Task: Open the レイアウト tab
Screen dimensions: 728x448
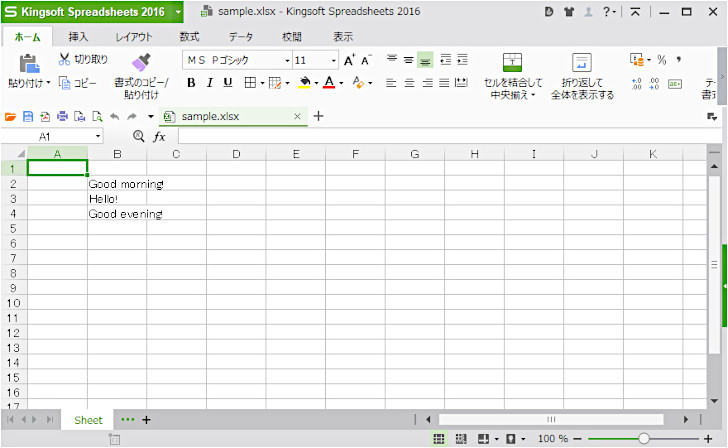Action: pyautogui.click(x=134, y=37)
